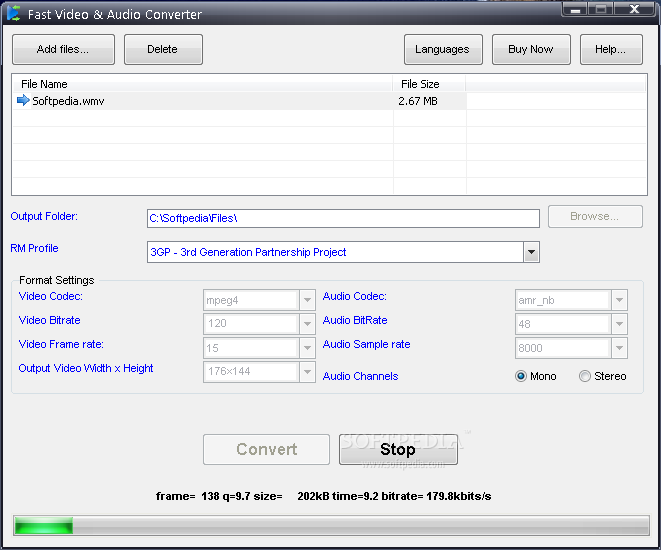Screen dimensions: 661x550
Task: Click the RM Profile label
Action: (35, 248)
